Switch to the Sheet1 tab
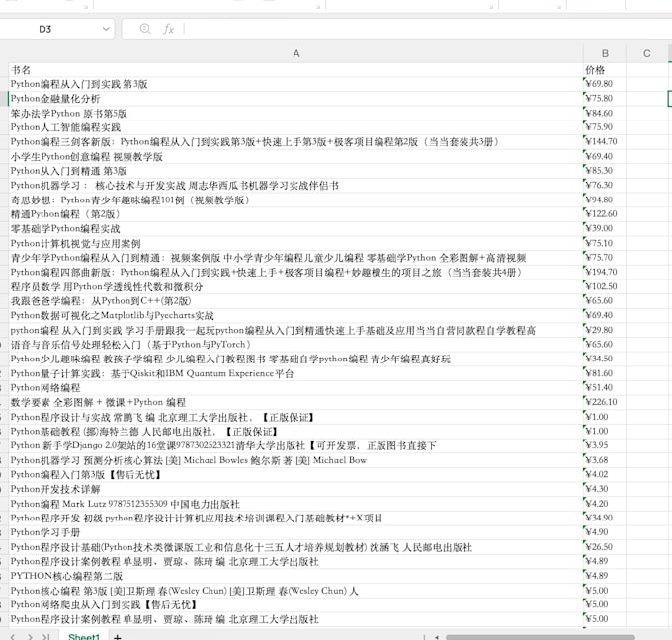The height and width of the screenshot is (640, 672). [x=84, y=636]
